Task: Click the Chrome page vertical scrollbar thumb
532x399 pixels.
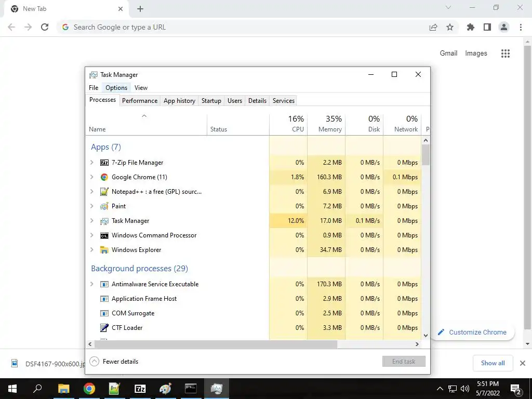Action: coord(527,187)
